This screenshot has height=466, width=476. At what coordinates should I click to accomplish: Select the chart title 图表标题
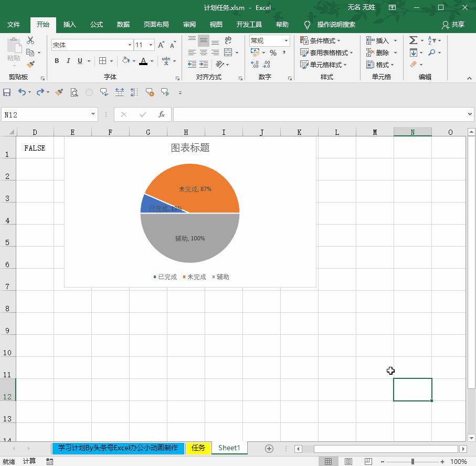(190, 148)
